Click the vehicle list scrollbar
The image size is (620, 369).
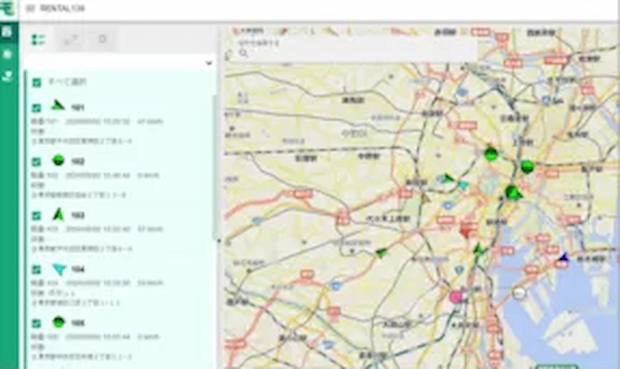click(x=215, y=166)
